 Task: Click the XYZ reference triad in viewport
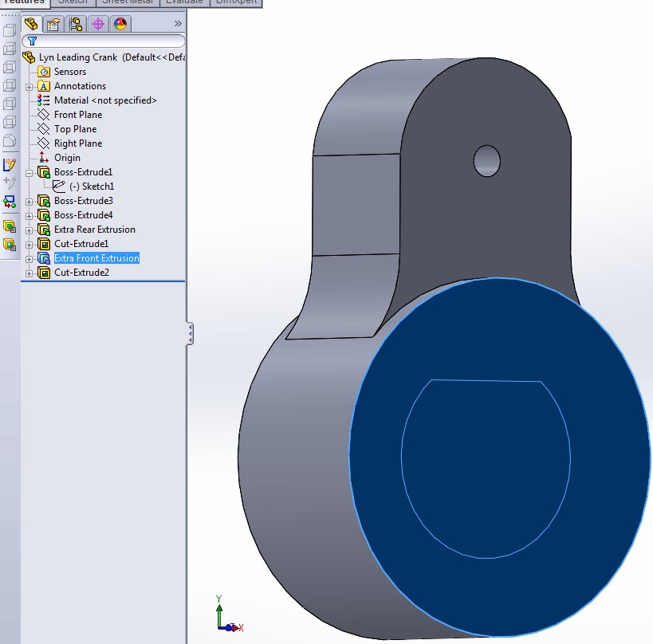230,614
